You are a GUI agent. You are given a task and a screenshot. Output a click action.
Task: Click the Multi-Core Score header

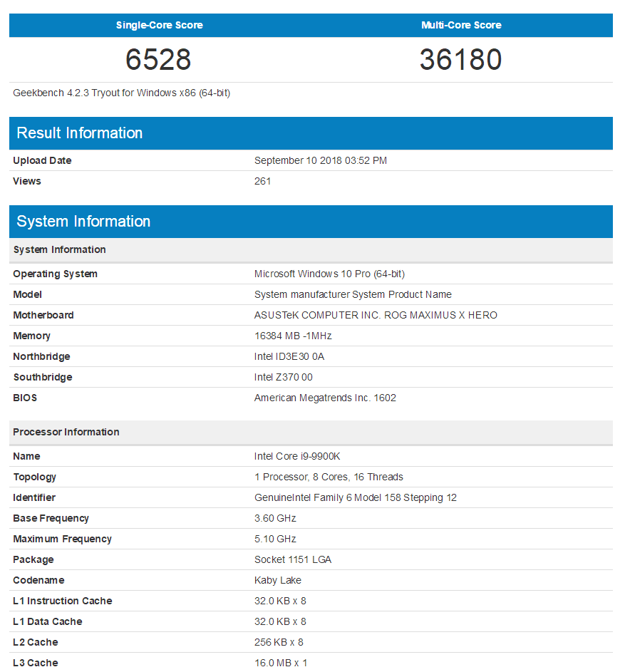coord(461,25)
